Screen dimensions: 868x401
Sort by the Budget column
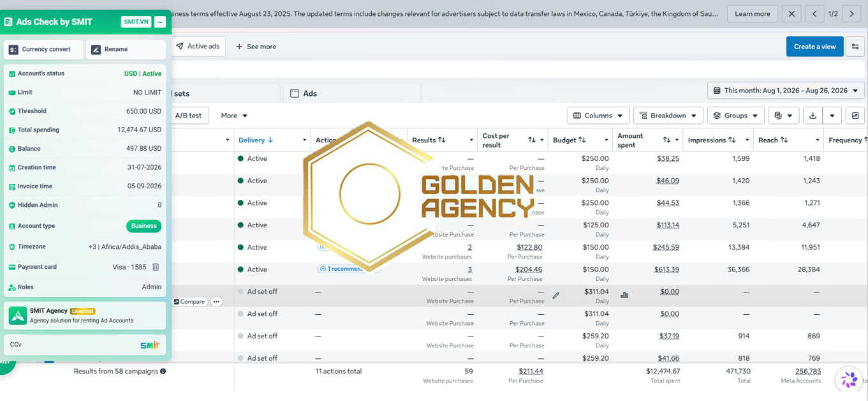569,140
